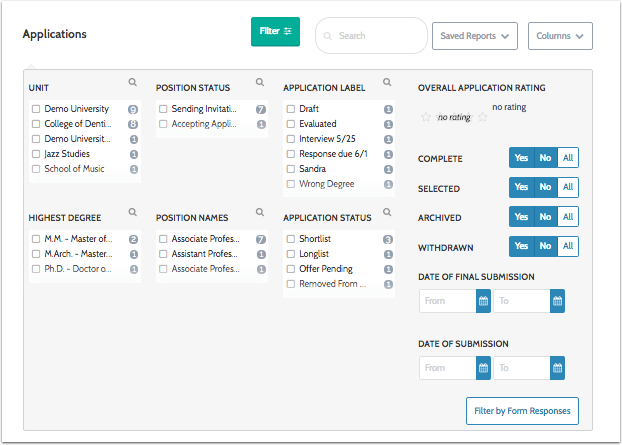Check the College of Denti... checkbox
The width and height of the screenshot is (622, 445).
pos(36,124)
